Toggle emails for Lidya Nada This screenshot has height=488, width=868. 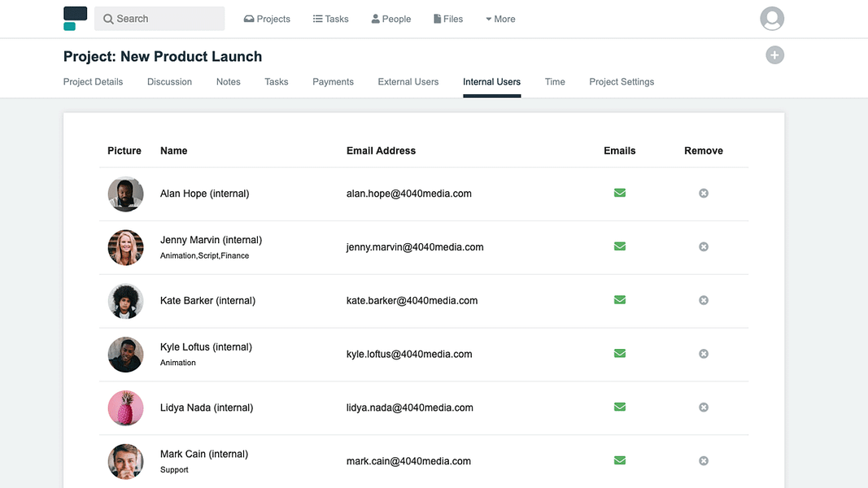point(619,407)
